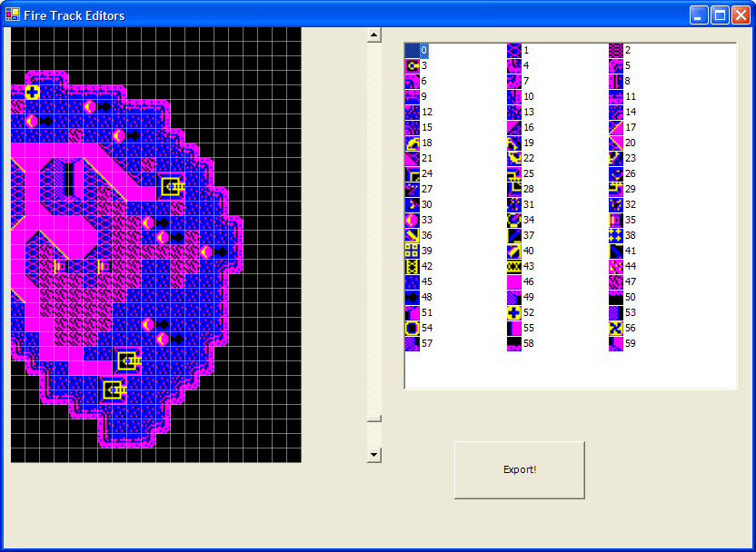Viewport: 756px width, 552px height.
Task: Pick the yellow pattern tile labeled 43
Action: pos(514,266)
